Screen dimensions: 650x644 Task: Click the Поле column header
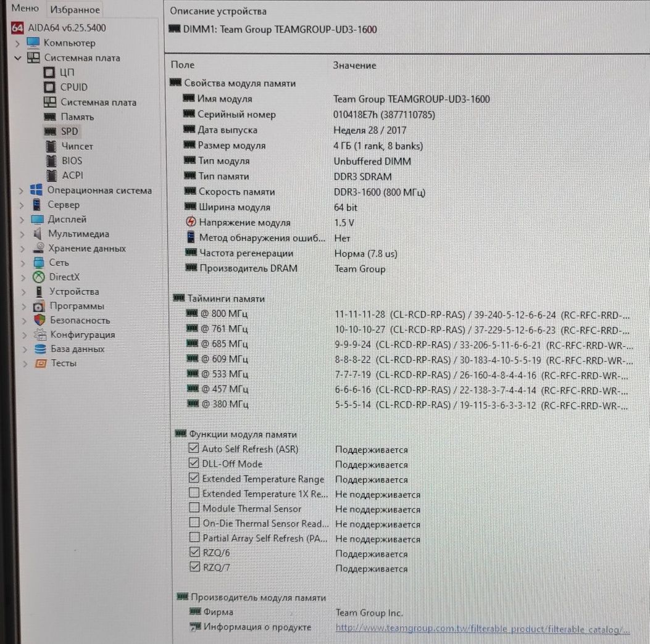click(x=182, y=65)
